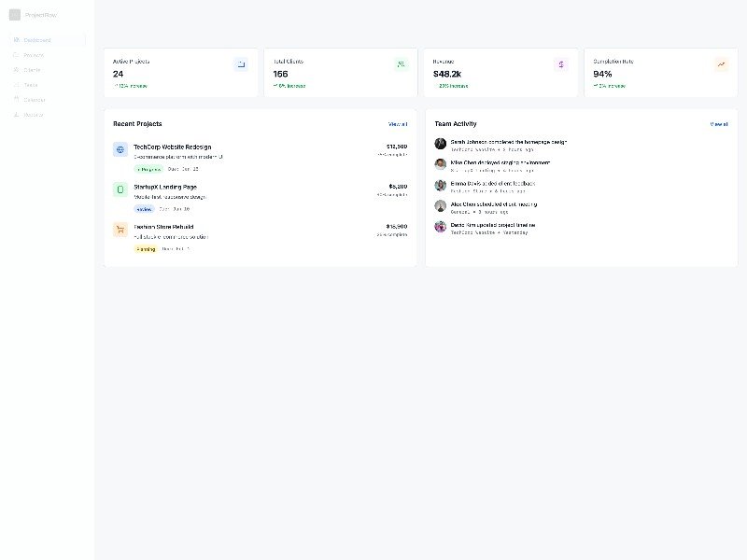
Task: Select Dashboard in the sidebar
Action: (x=37, y=40)
